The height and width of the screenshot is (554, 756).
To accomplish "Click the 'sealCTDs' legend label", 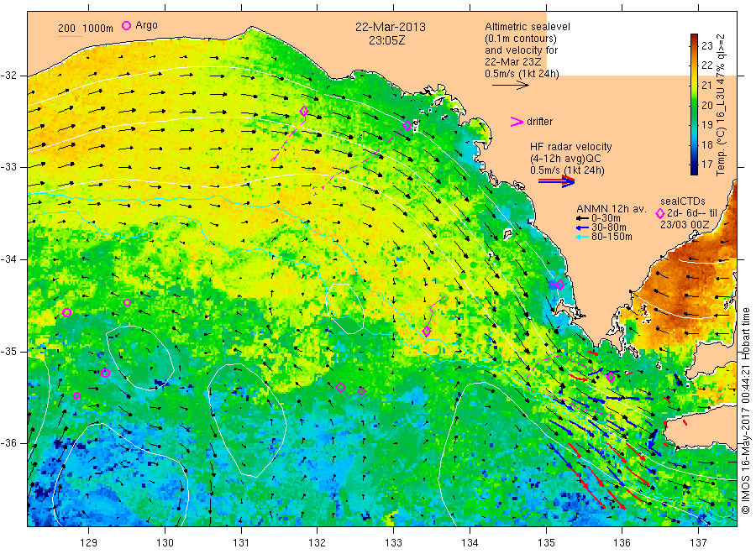I will coord(683,201).
